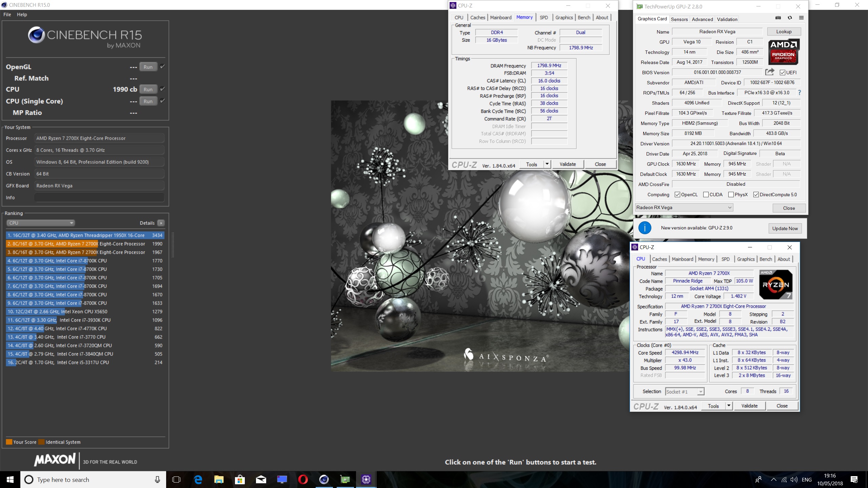Screen dimensions: 868x488
Task: Switch to Cinebench icon on taskbar
Action: pos(324,480)
